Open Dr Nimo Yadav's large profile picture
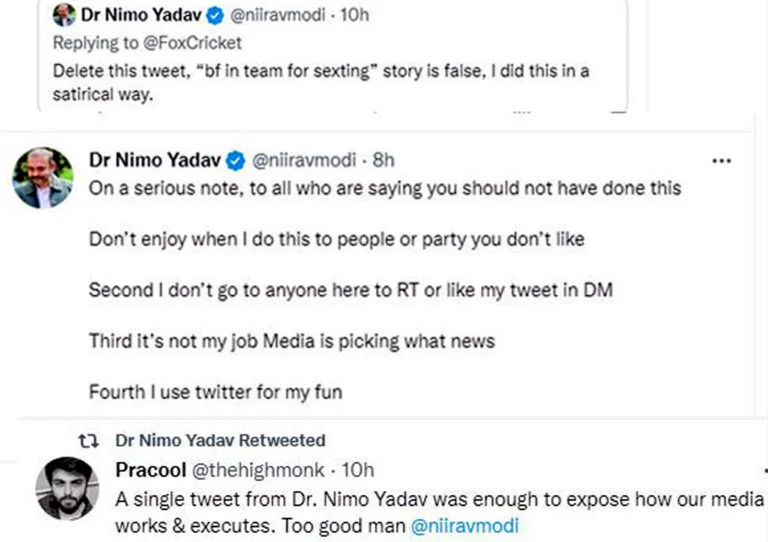Viewport: 768px width, 542px height. [42, 178]
